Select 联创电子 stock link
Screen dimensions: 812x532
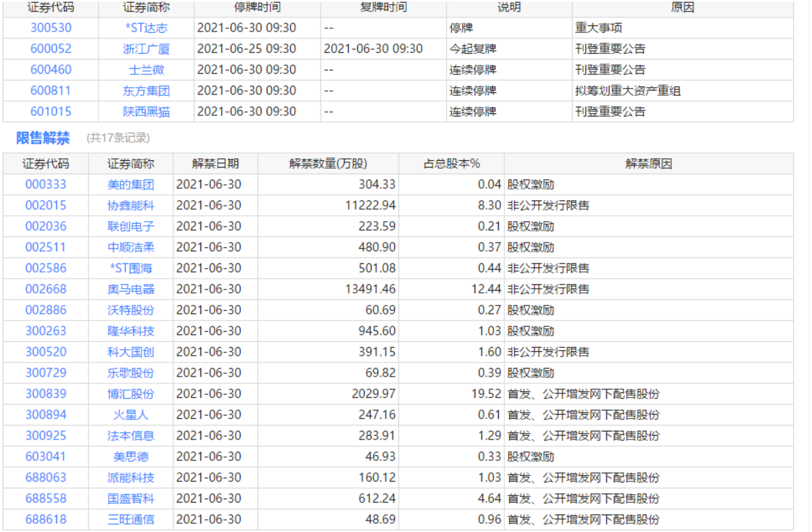tap(131, 226)
